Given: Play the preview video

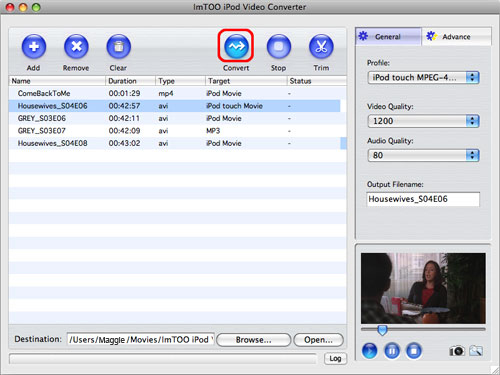Looking at the screenshot, I should pos(369,351).
